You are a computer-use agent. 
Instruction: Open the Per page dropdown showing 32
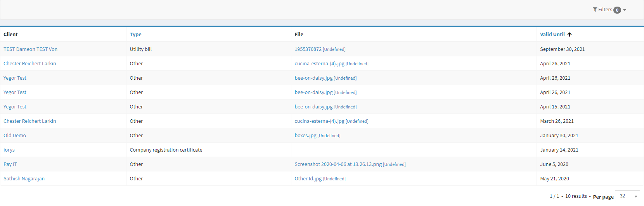point(627,196)
